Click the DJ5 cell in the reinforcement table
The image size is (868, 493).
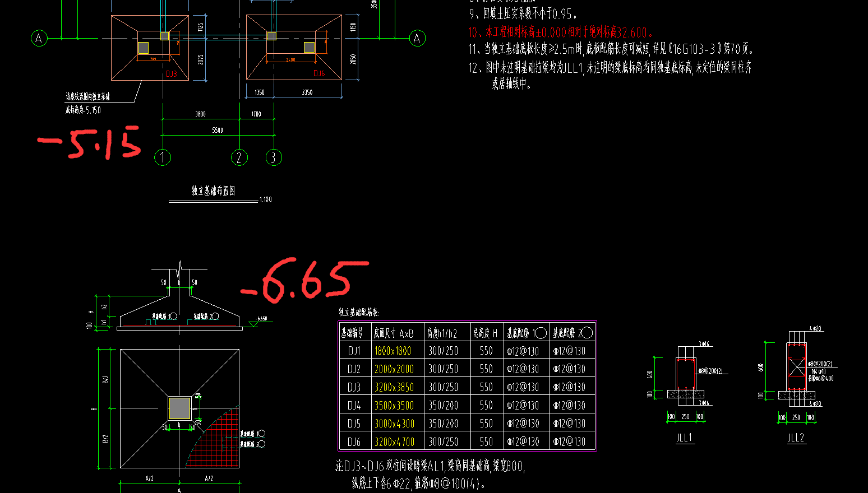[354, 424]
